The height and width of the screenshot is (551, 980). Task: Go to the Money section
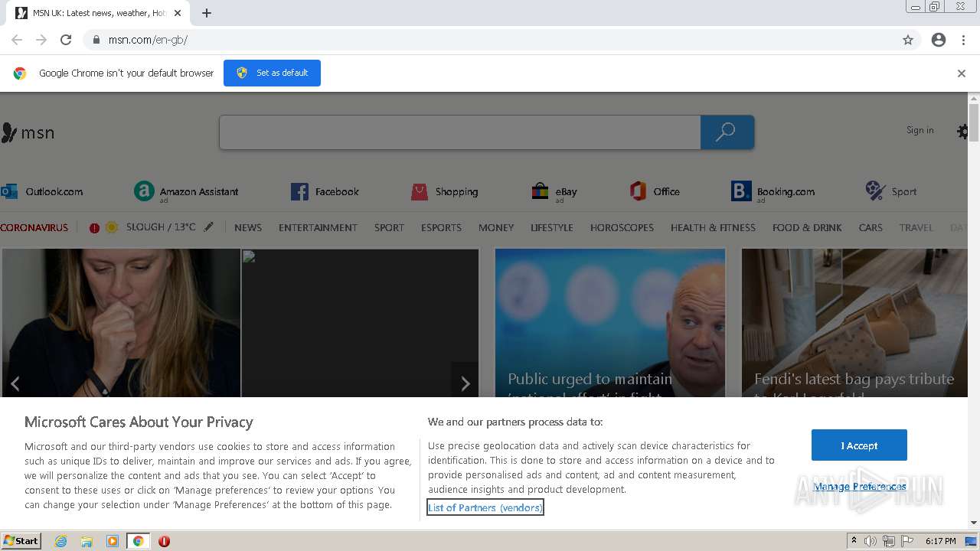[496, 227]
